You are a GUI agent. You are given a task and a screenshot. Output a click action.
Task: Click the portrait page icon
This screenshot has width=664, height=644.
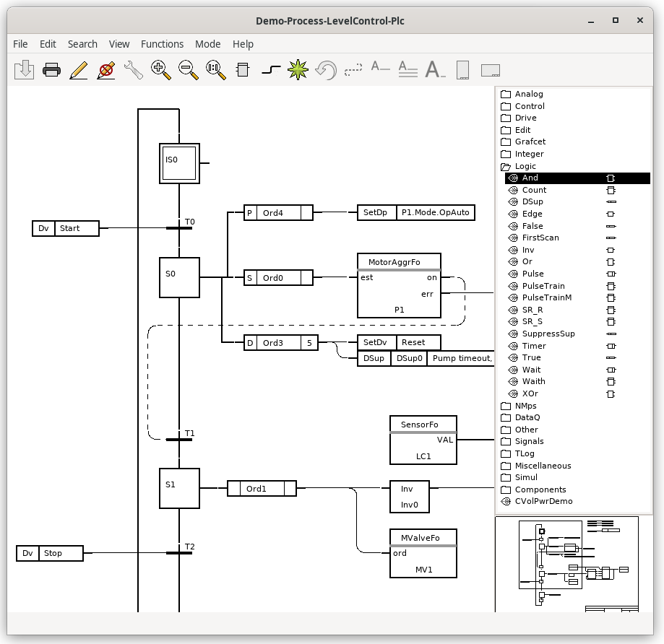[463, 70]
